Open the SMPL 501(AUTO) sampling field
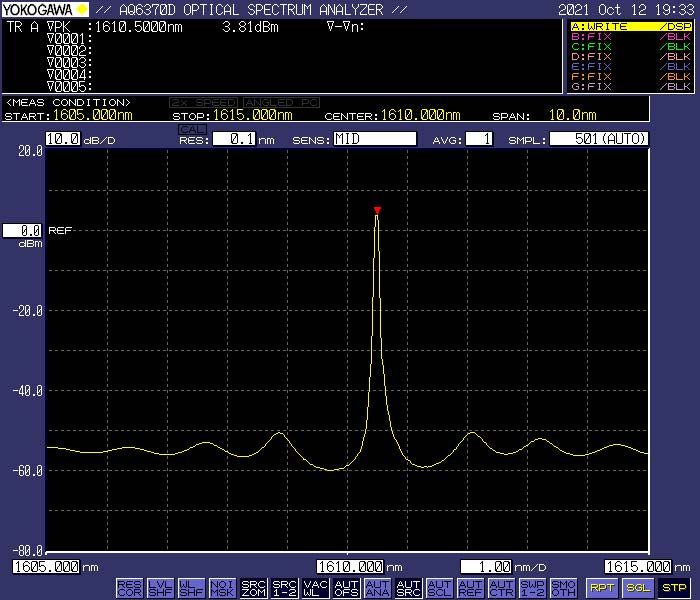This screenshot has height=600, width=700. click(x=599, y=139)
